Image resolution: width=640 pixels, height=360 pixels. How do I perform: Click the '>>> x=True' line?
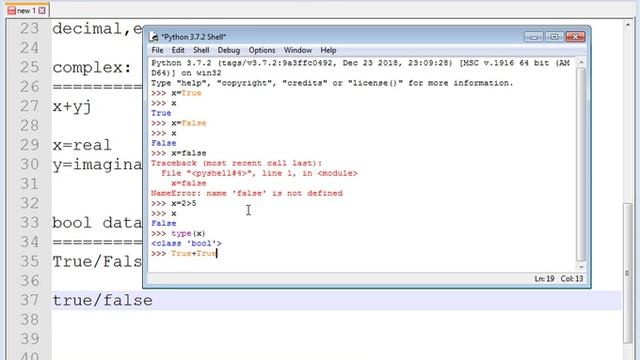pyautogui.click(x=176, y=93)
